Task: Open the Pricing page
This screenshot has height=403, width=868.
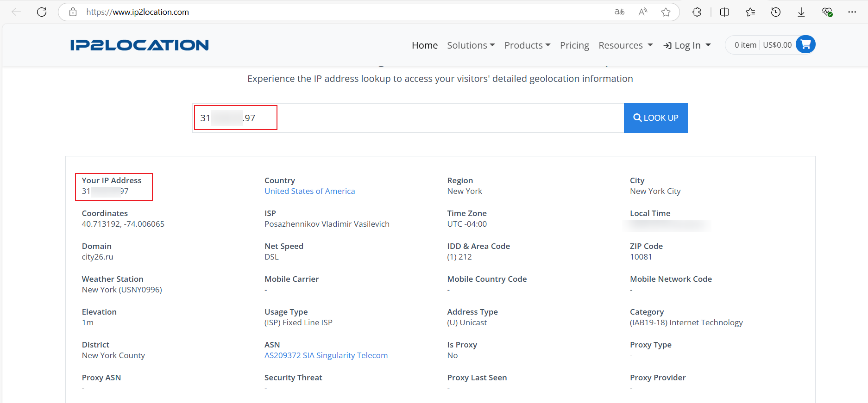Action: click(x=574, y=45)
